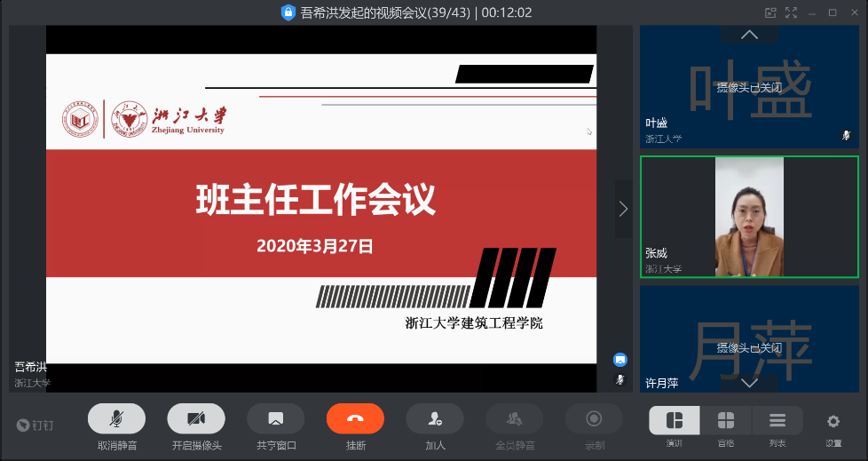Viewport: 868px width, 461px height.
Task: Hang up the call with 挂断
Action: click(355, 418)
